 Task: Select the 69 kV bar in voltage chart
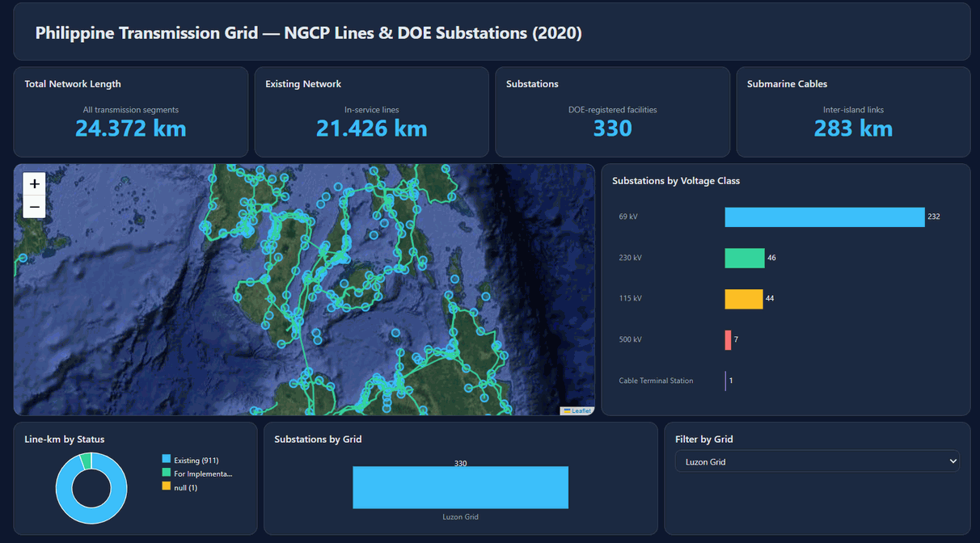(825, 217)
